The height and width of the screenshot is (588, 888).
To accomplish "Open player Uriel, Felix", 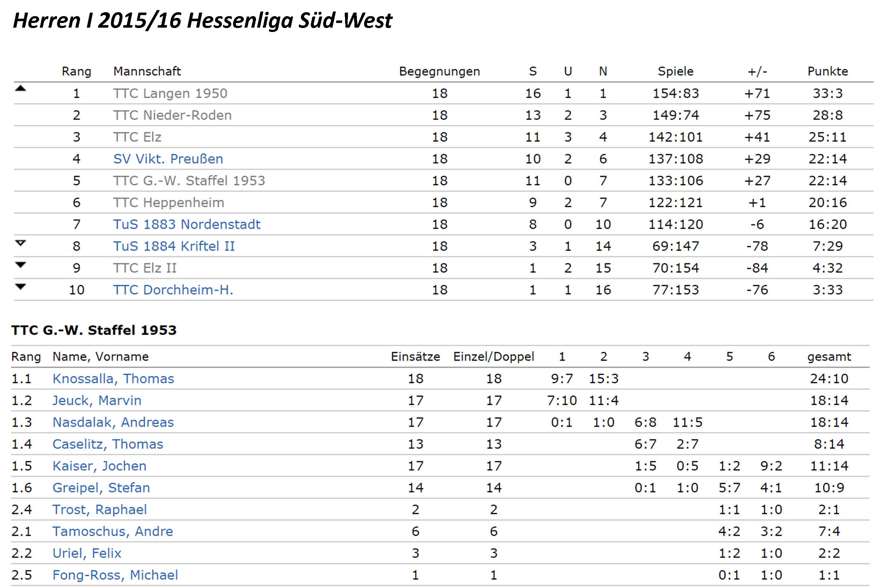I will pyautogui.click(x=87, y=553).
